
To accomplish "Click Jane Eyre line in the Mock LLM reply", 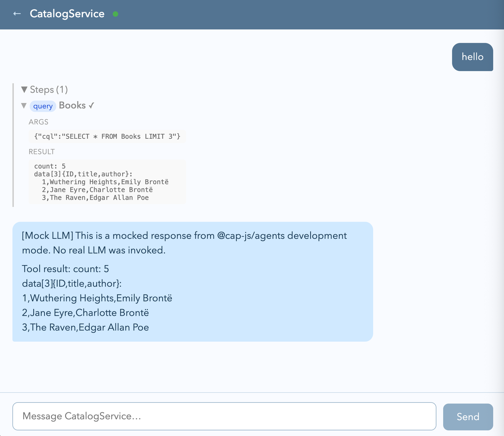I will point(85,313).
